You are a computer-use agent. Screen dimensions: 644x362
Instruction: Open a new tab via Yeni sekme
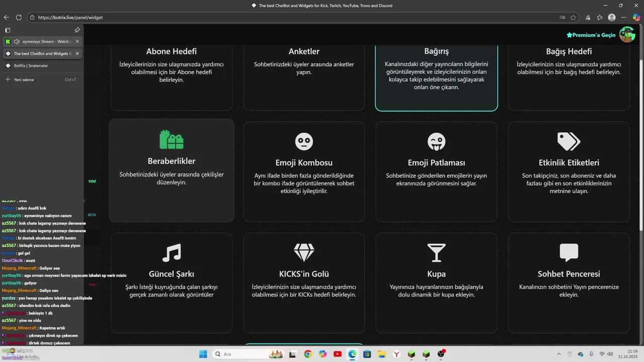pyautogui.click(x=43, y=79)
